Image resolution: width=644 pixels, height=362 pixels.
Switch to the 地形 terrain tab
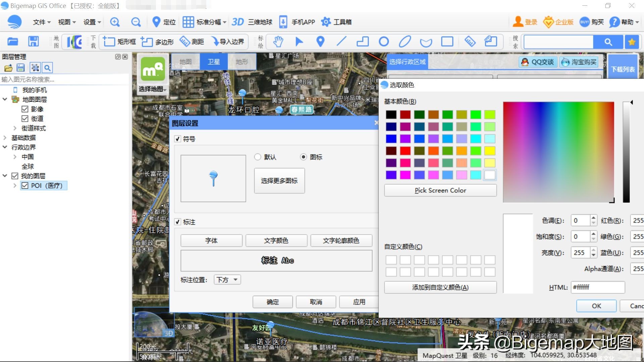tap(242, 61)
